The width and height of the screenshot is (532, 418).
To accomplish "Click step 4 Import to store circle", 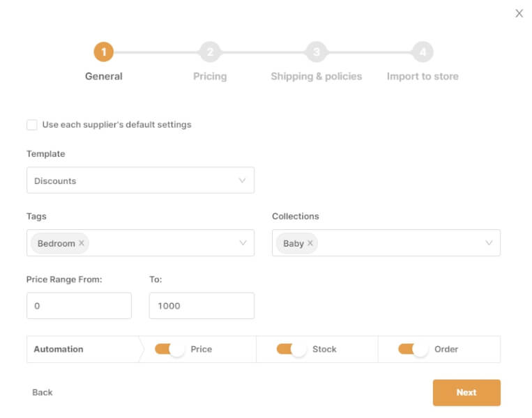I will [423, 52].
